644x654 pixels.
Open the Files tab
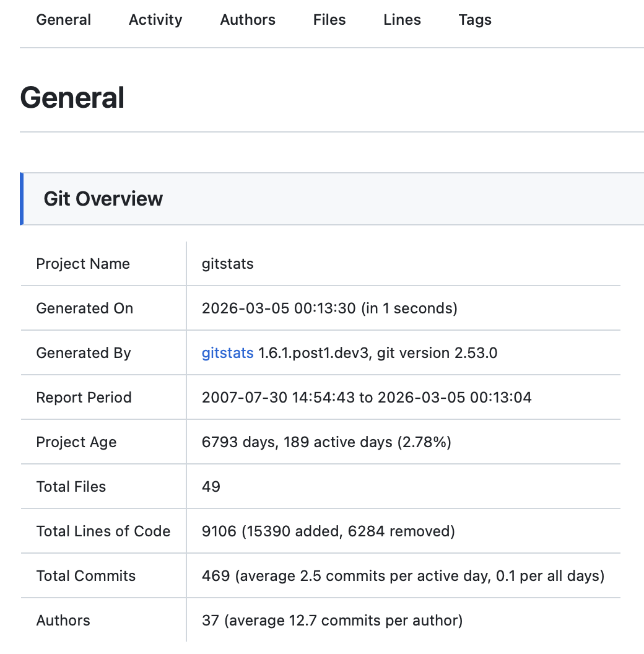point(329,20)
